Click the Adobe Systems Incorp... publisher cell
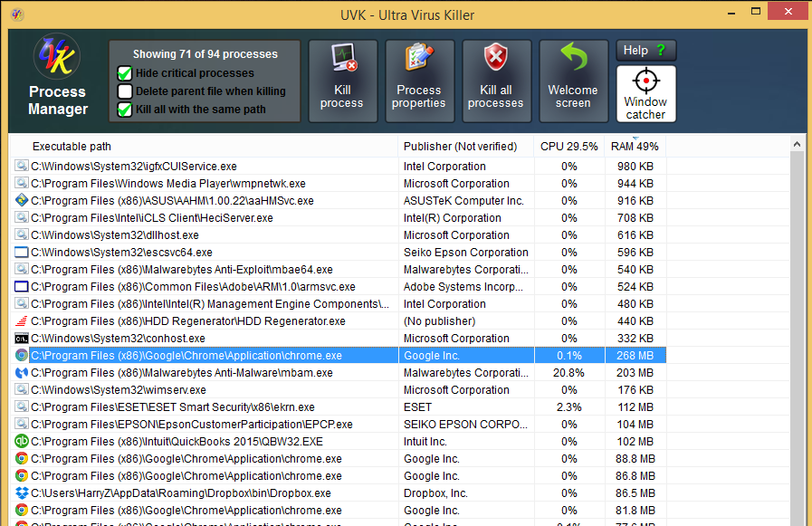The image size is (812, 526). pos(463,286)
